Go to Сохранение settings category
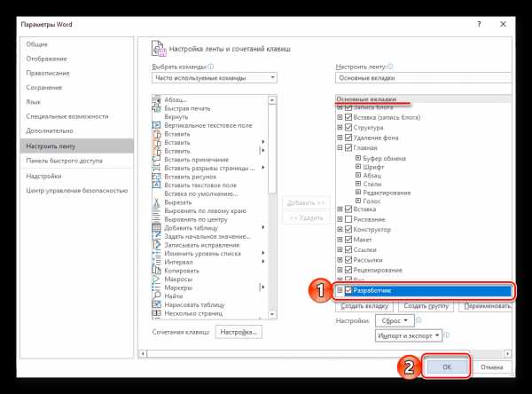Screen dimensions: 532x394 tap(76, 88)
